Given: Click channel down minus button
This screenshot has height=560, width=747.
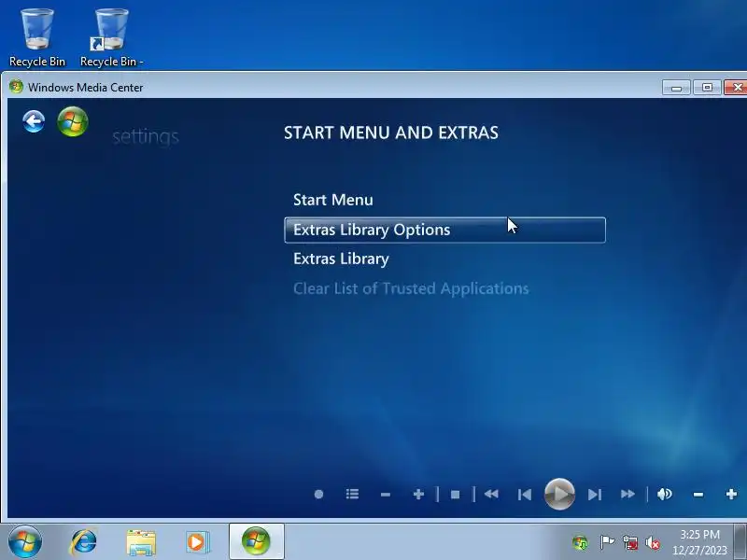Looking at the screenshot, I should click(386, 495).
